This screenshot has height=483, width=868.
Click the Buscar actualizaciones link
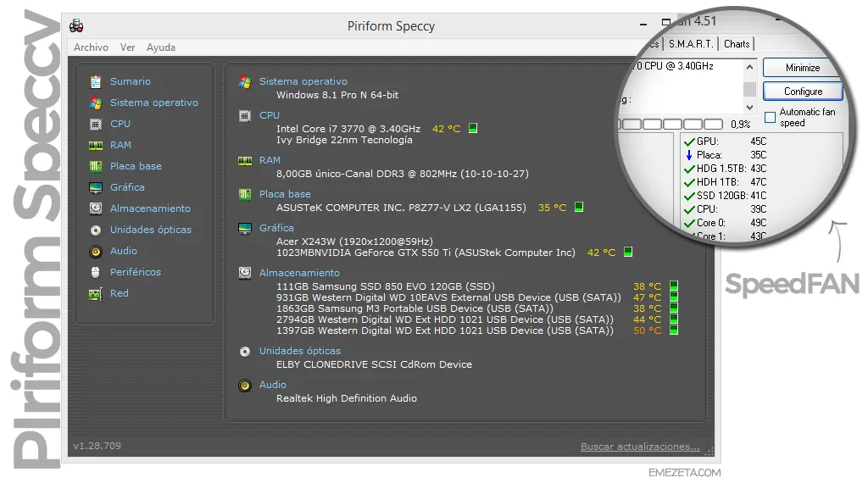(x=640, y=447)
